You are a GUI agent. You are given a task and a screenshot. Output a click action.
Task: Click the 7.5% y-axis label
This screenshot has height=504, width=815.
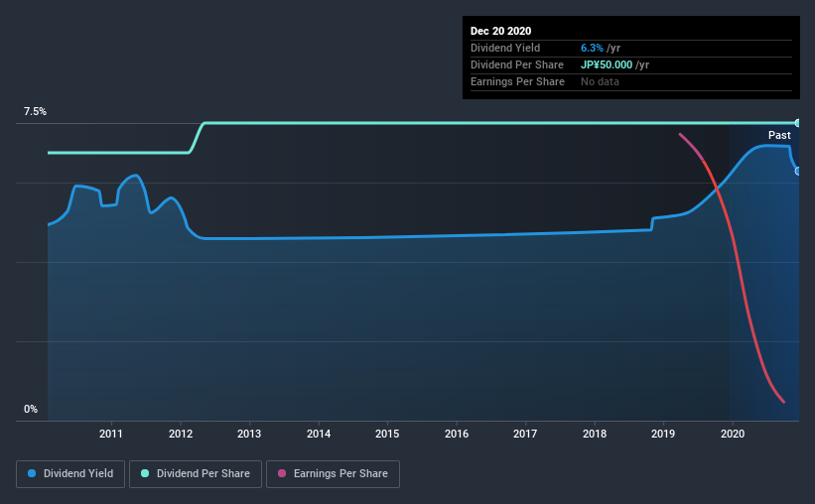click(x=35, y=112)
